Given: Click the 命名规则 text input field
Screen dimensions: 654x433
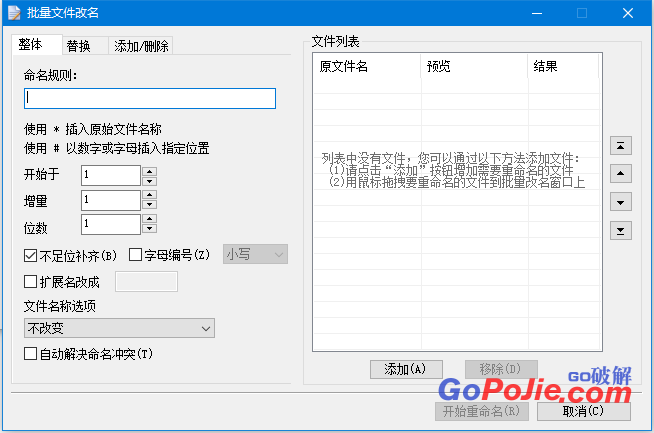Looking at the screenshot, I should point(149,98).
